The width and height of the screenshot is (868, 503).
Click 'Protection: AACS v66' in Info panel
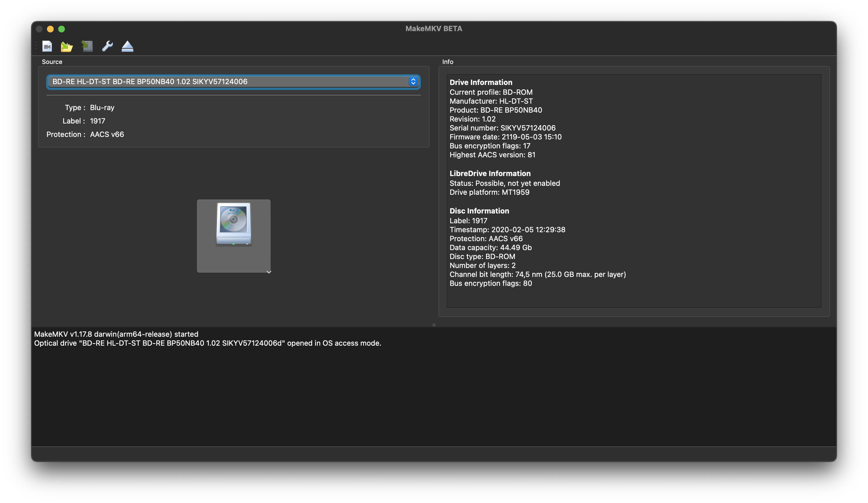click(x=486, y=239)
